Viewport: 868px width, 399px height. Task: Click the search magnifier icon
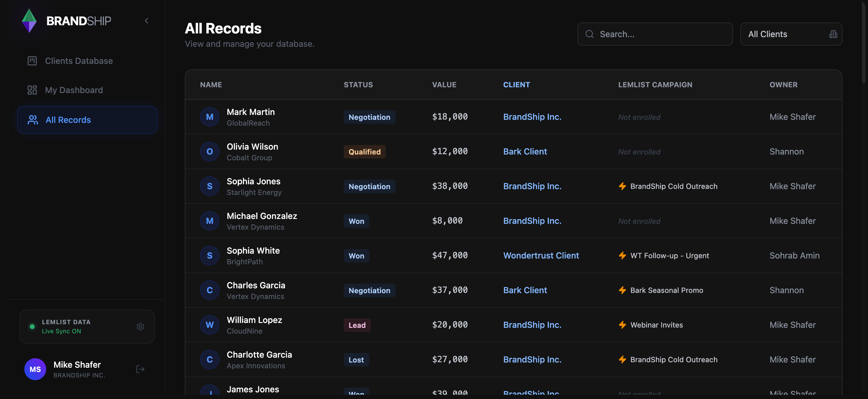tap(589, 34)
